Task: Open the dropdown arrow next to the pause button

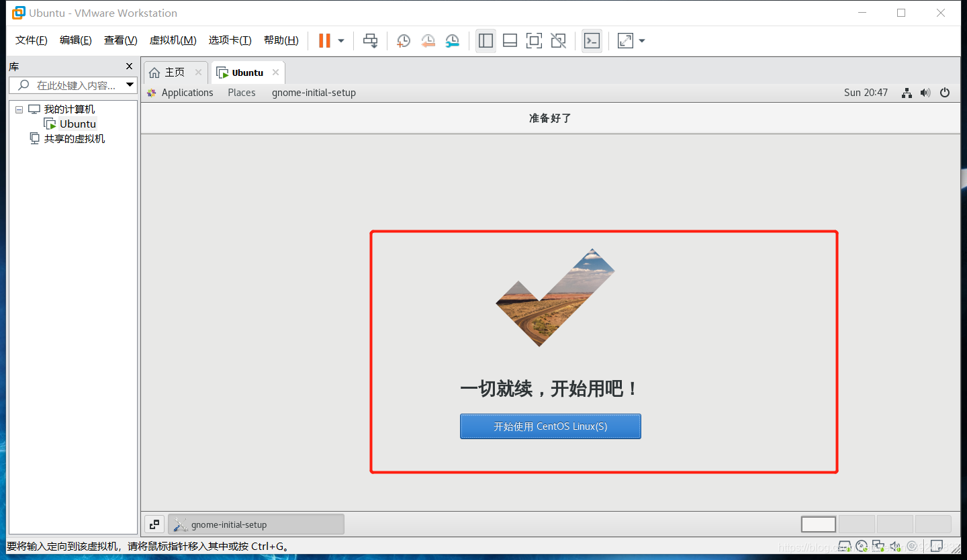Action: (341, 41)
